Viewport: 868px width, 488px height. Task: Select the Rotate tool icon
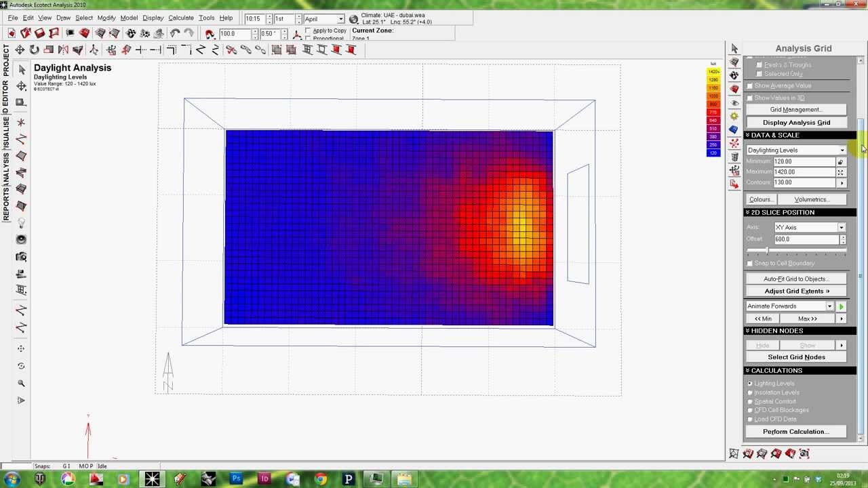coord(34,49)
